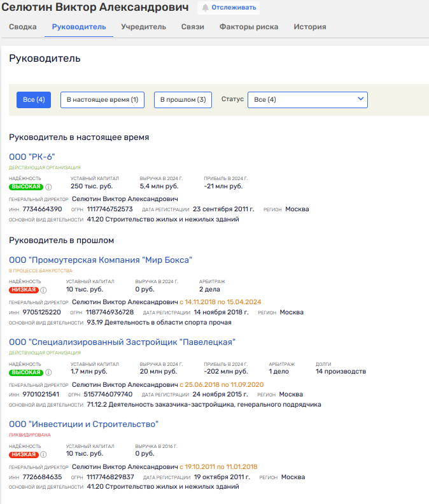Click ВЫСОКАЯ badge of Застройщик "Павелецкая"
This screenshot has width=429, height=504.
click(x=25, y=372)
